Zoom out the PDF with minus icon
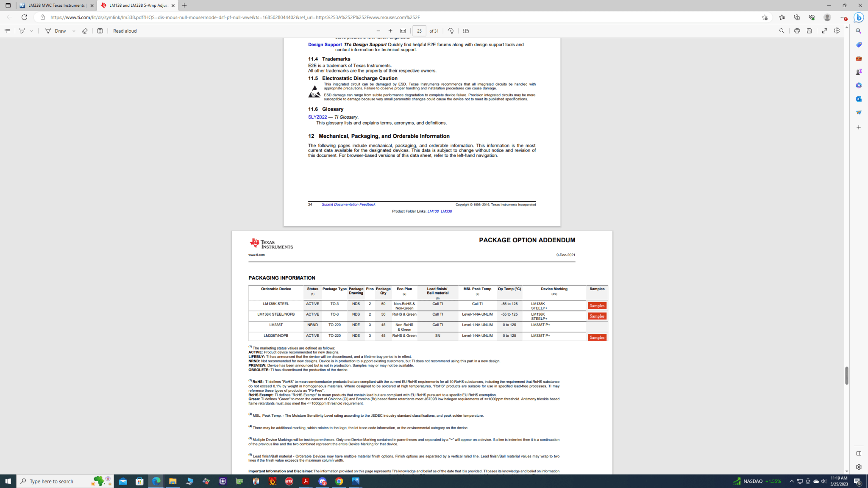 click(x=378, y=31)
